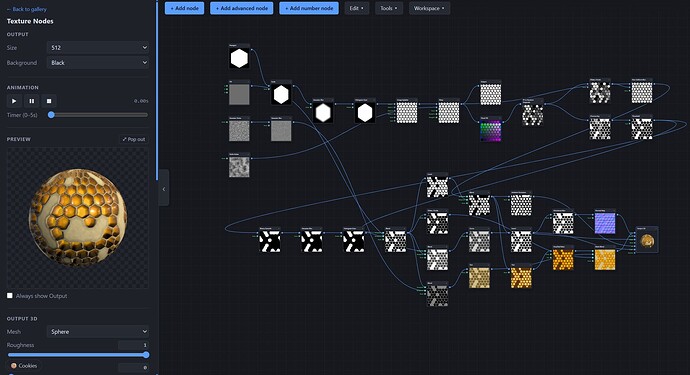
Task: Open the Size dropdown
Action: click(98, 48)
